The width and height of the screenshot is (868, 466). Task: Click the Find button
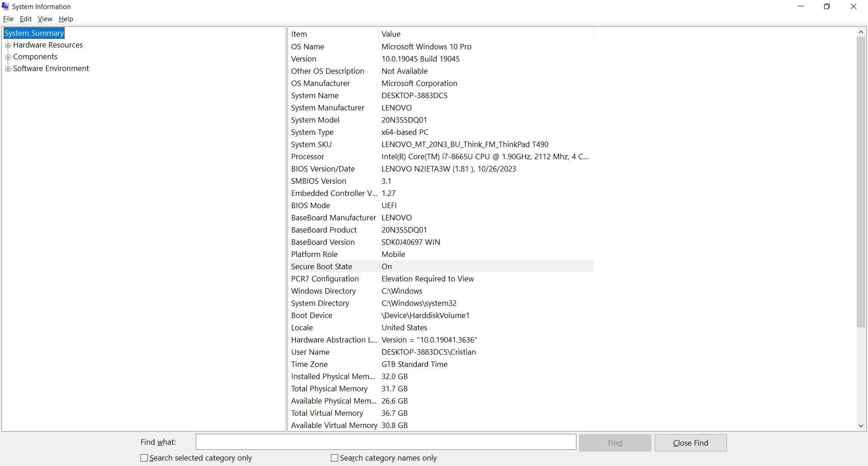point(615,443)
